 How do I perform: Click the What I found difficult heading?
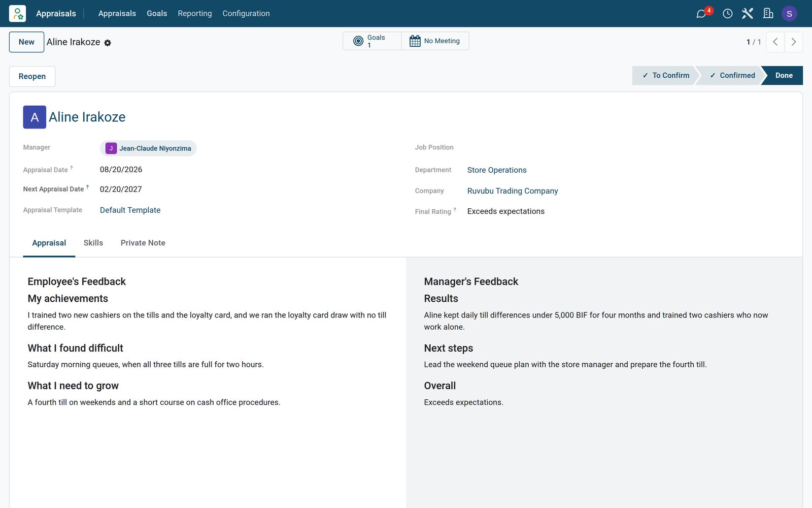76,348
